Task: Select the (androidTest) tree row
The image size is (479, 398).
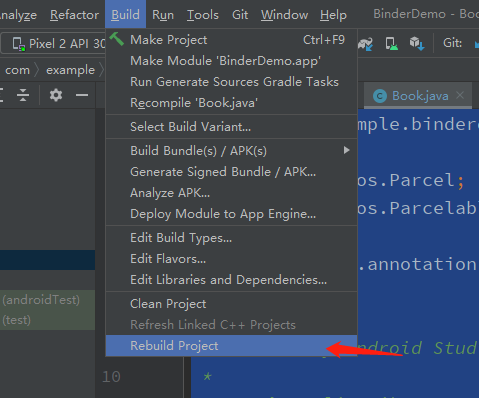Action: (47, 300)
